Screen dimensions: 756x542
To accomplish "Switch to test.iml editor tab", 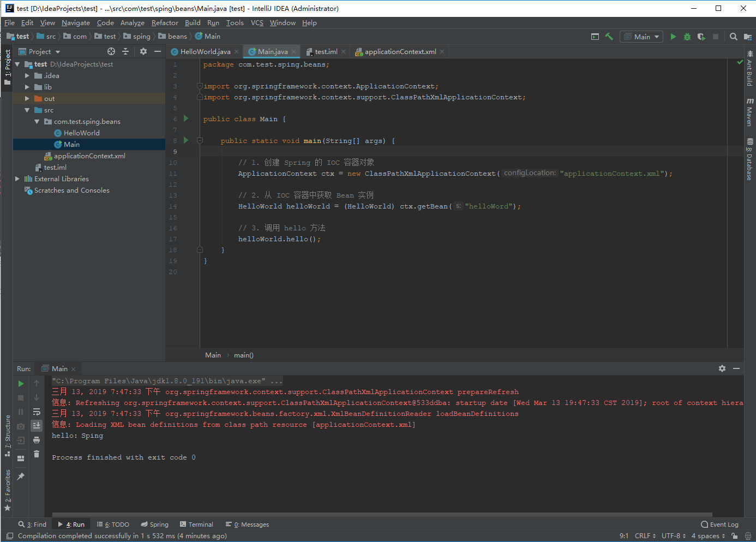I will [x=326, y=52].
